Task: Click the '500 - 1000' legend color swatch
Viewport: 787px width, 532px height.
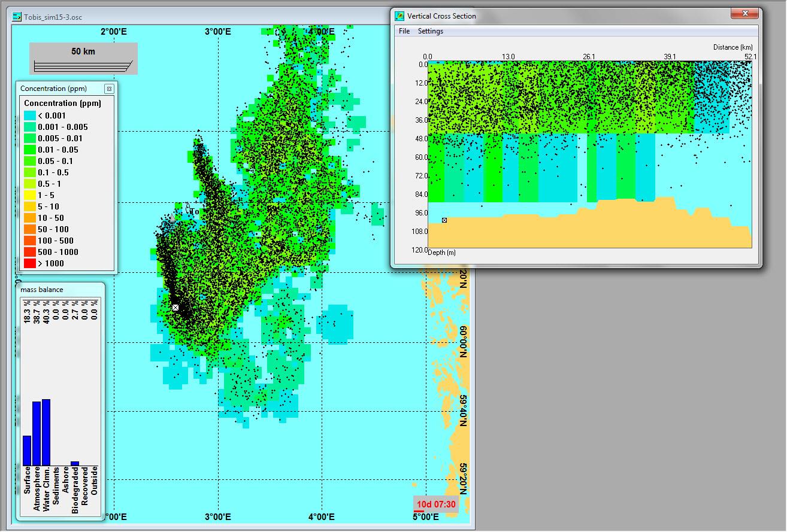Action: point(29,252)
